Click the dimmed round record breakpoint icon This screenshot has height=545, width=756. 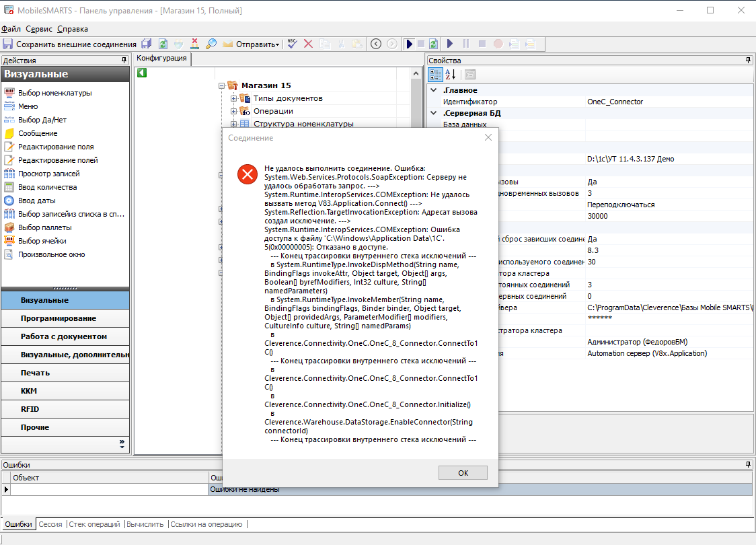[x=498, y=44]
